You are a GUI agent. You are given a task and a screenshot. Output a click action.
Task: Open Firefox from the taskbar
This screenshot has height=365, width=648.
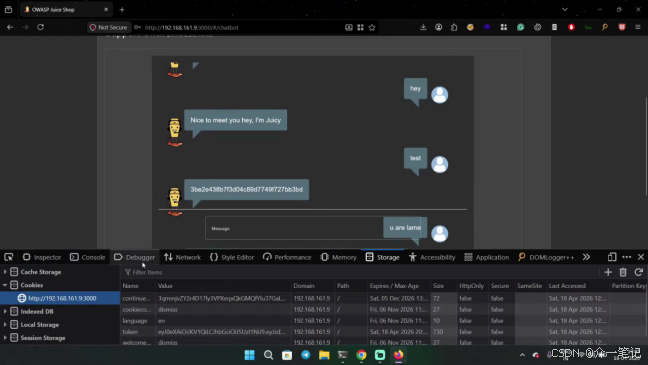pos(398,355)
